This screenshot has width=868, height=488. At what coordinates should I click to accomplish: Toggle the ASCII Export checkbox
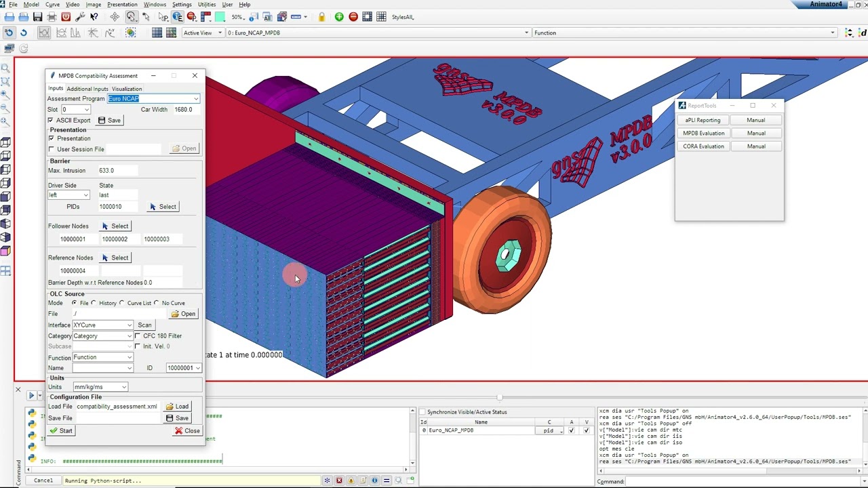pyautogui.click(x=51, y=121)
